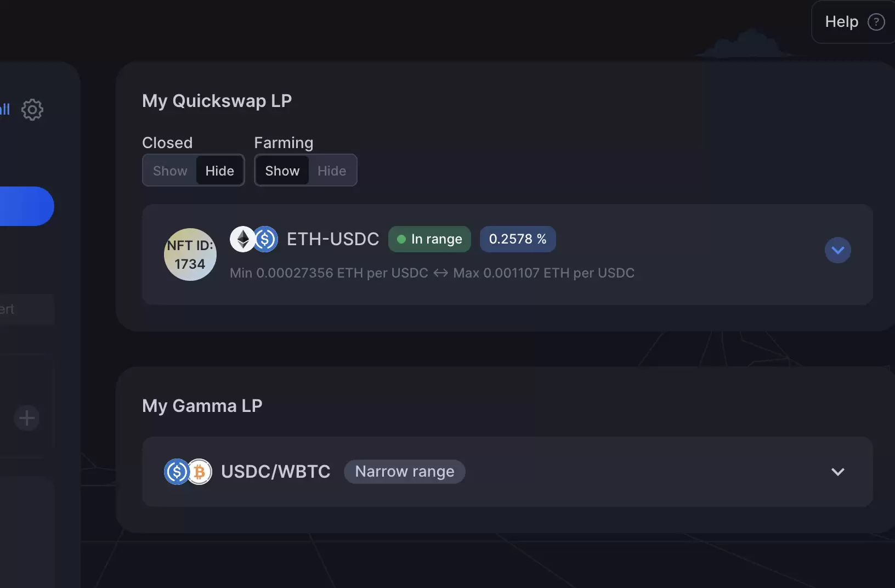Image resolution: width=895 pixels, height=588 pixels.
Task: Click the Help button
Action: [853, 22]
